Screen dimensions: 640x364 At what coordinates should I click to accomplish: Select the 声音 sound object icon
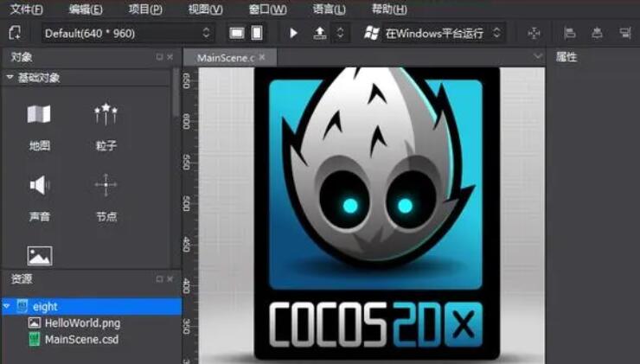pos(39,185)
